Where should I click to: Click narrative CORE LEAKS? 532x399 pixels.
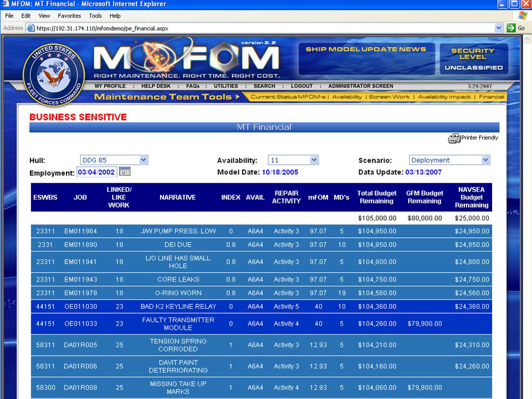[x=178, y=279]
